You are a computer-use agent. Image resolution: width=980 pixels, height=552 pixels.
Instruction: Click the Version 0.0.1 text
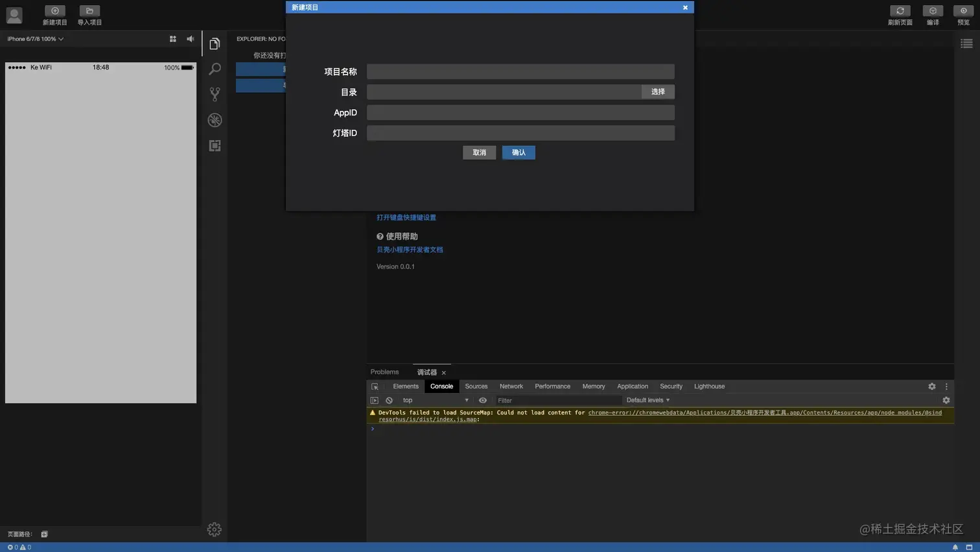coord(395,267)
